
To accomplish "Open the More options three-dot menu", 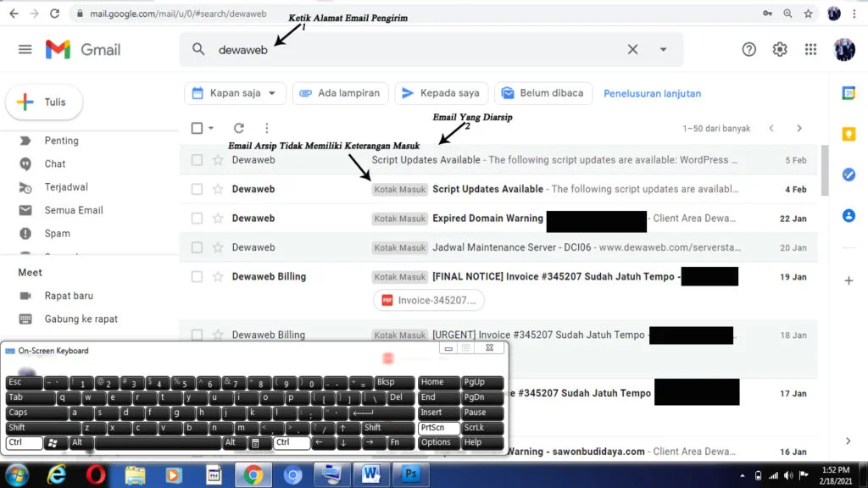I will 267,128.
